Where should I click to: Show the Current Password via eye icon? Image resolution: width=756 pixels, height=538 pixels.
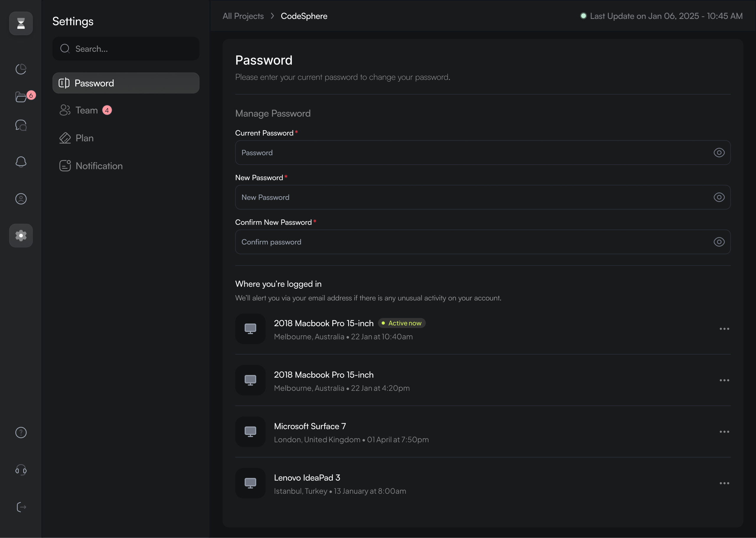click(719, 153)
